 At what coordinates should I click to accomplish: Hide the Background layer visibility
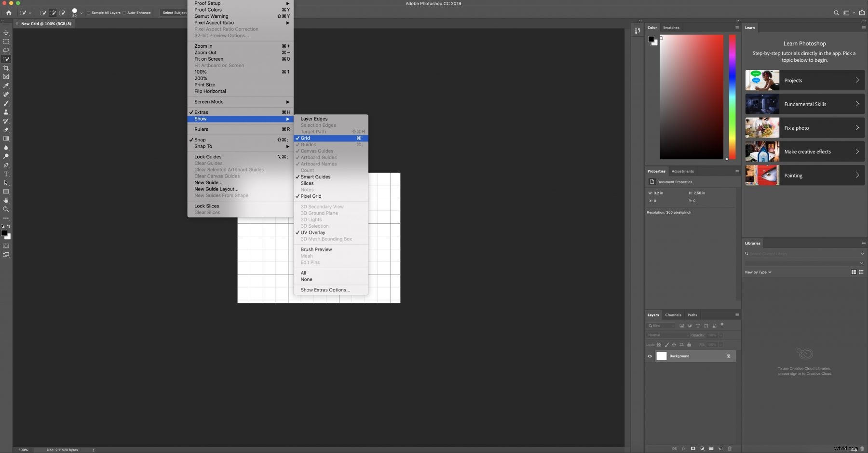tap(650, 356)
